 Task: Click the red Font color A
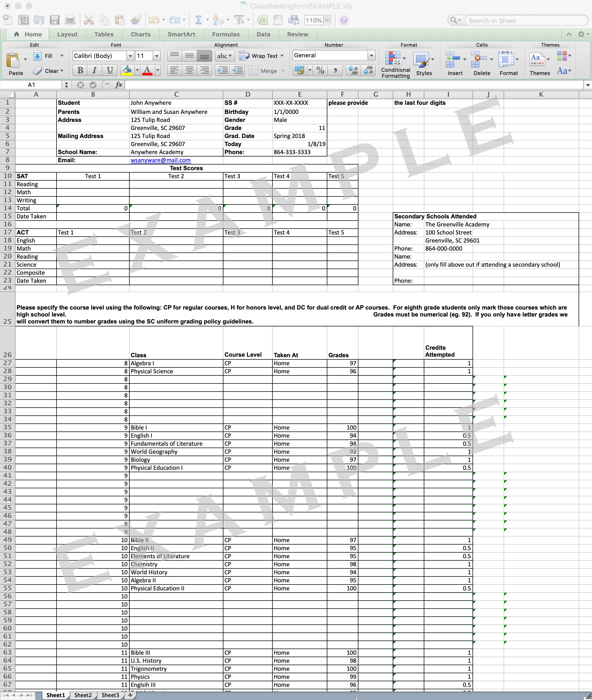tap(147, 70)
